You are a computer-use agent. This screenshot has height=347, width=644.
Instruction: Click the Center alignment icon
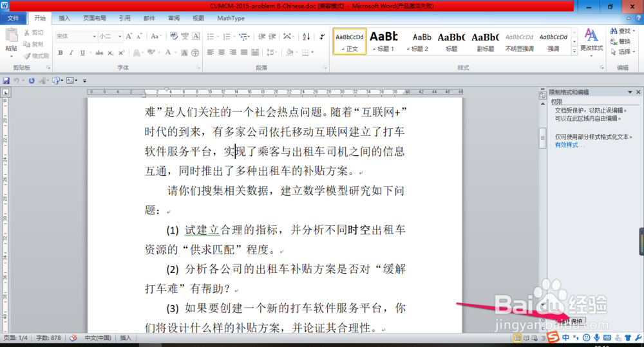coord(222,52)
